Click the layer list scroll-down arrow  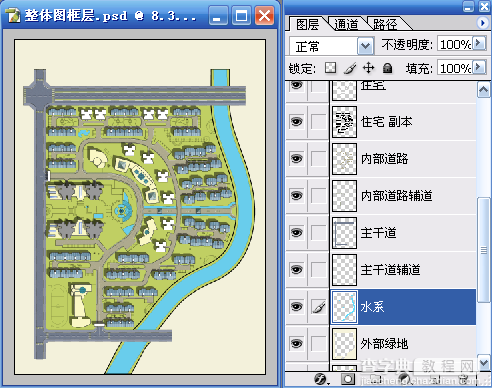[484, 363]
